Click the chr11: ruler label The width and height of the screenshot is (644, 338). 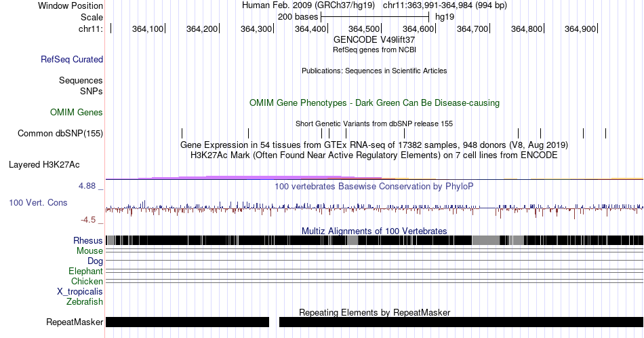(x=91, y=29)
